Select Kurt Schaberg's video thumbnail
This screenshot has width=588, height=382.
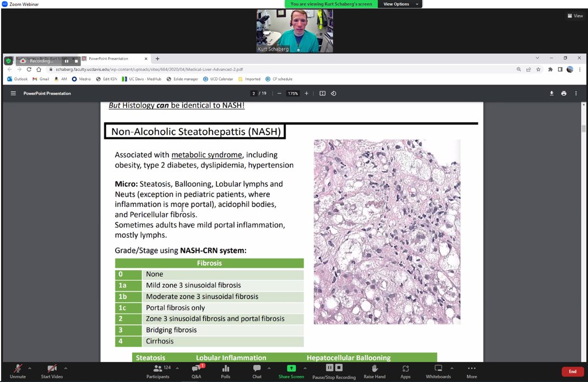pyautogui.click(x=295, y=31)
